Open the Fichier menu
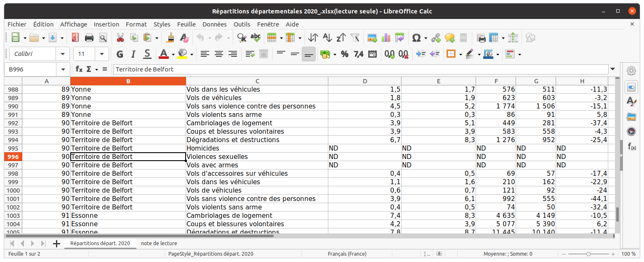The width and height of the screenshot is (644, 262). [x=17, y=24]
